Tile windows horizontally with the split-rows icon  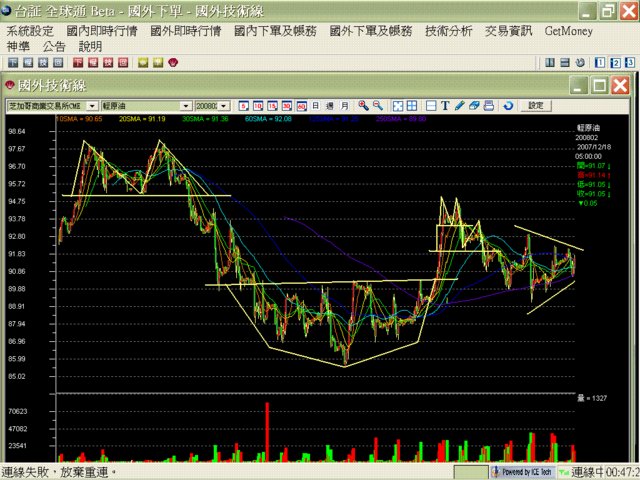pos(565,62)
